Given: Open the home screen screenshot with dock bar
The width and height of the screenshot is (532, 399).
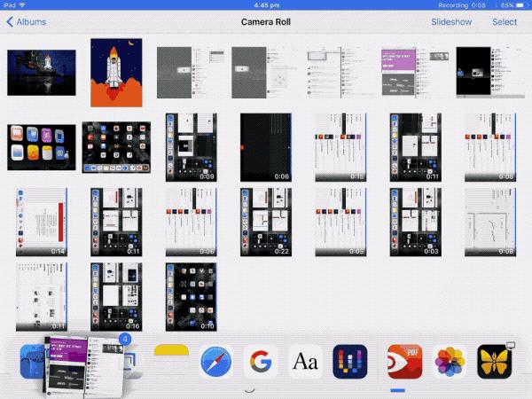Looking at the screenshot, I should 116,147.
